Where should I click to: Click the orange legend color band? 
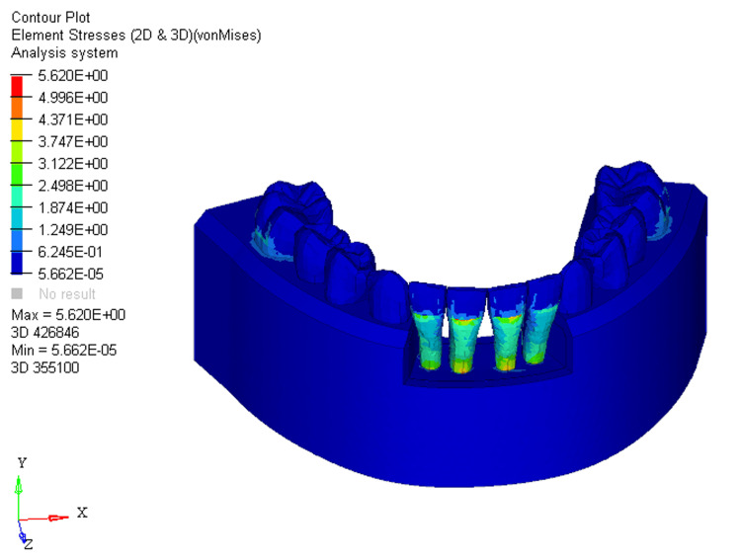point(17,109)
